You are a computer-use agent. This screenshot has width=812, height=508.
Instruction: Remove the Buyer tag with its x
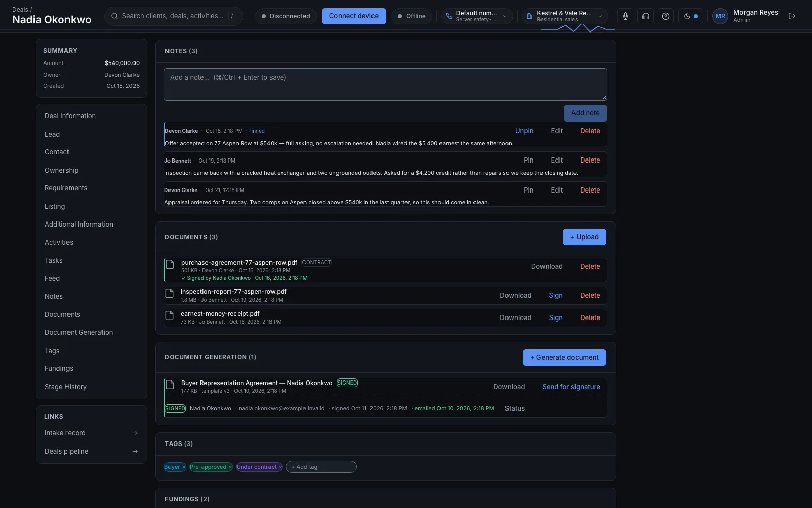point(184,467)
